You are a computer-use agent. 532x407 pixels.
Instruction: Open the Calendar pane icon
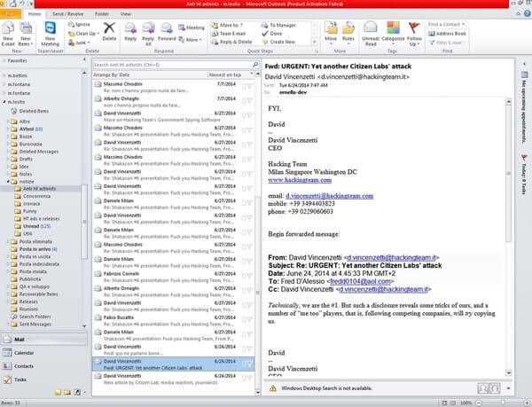pos(7,353)
